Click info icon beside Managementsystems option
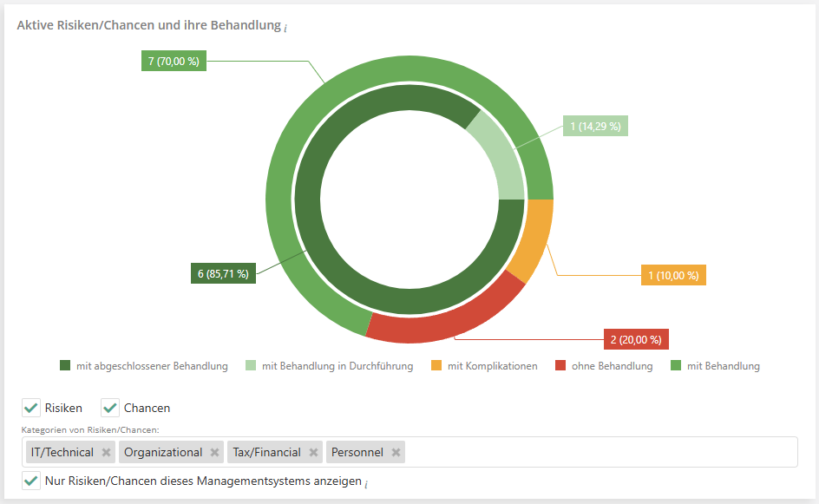 click(x=366, y=482)
